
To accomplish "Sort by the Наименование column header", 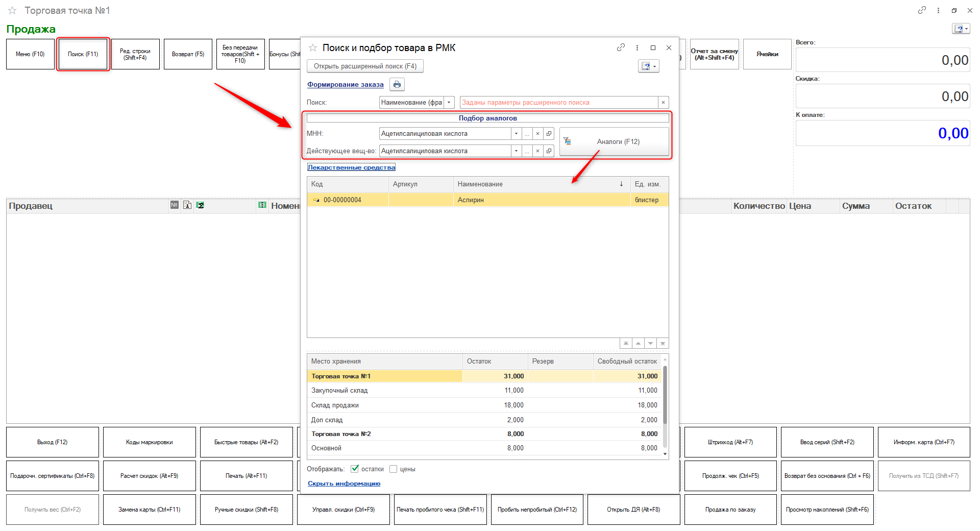I will [x=542, y=184].
